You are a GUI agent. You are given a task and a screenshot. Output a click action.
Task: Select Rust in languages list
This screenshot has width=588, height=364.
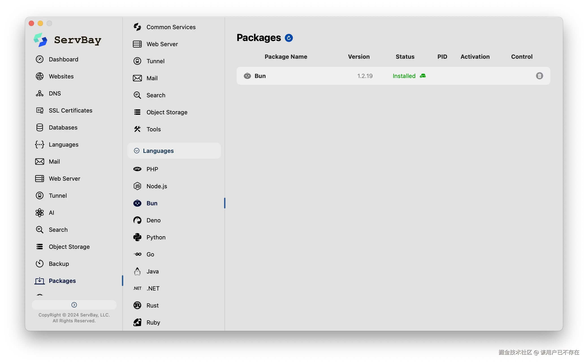pyautogui.click(x=152, y=305)
